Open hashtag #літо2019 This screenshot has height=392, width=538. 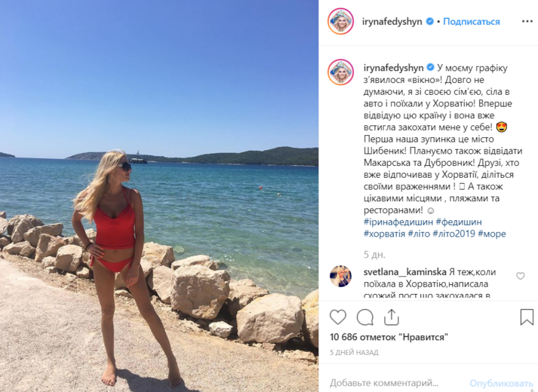pyautogui.click(x=453, y=234)
